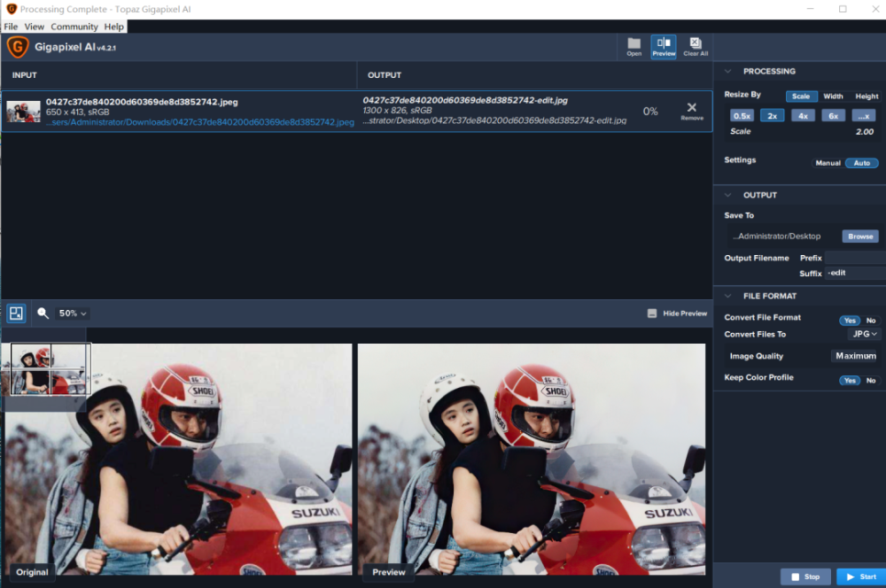Set Convert File Format to No

pos(871,321)
